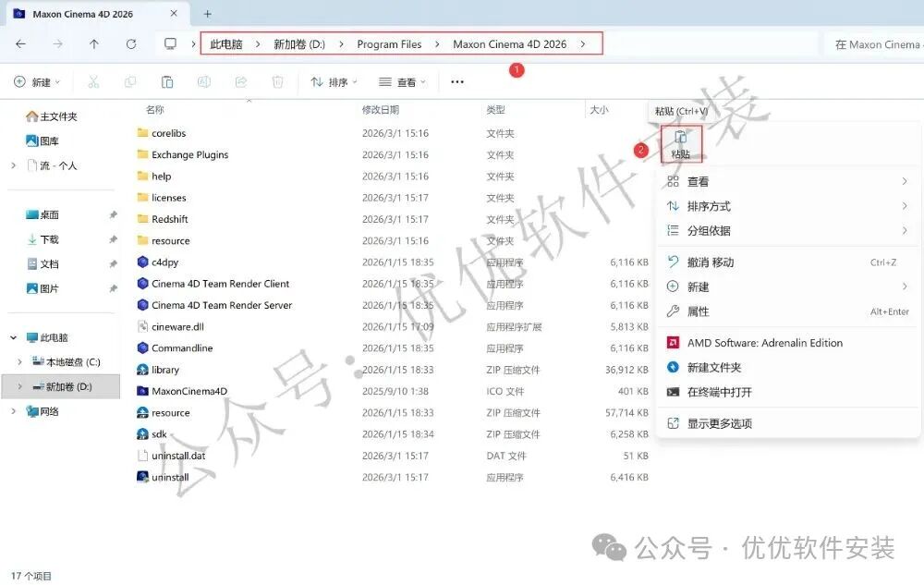
Task: Choose 新建文件夹 in context menu
Action: pyautogui.click(x=788, y=367)
